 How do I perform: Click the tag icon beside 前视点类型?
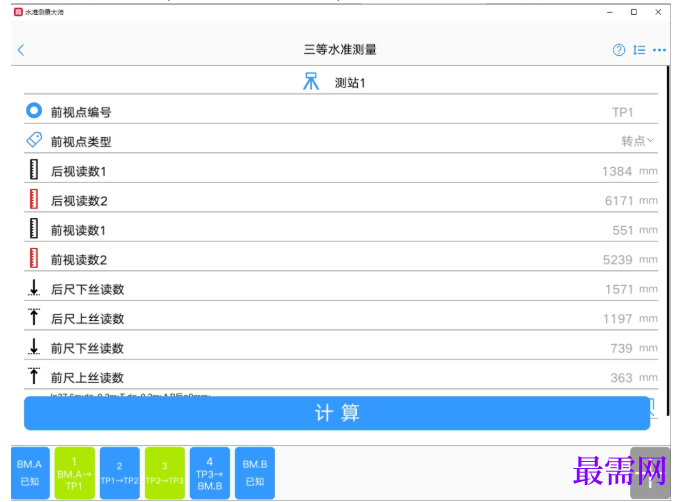pos(34,140)
